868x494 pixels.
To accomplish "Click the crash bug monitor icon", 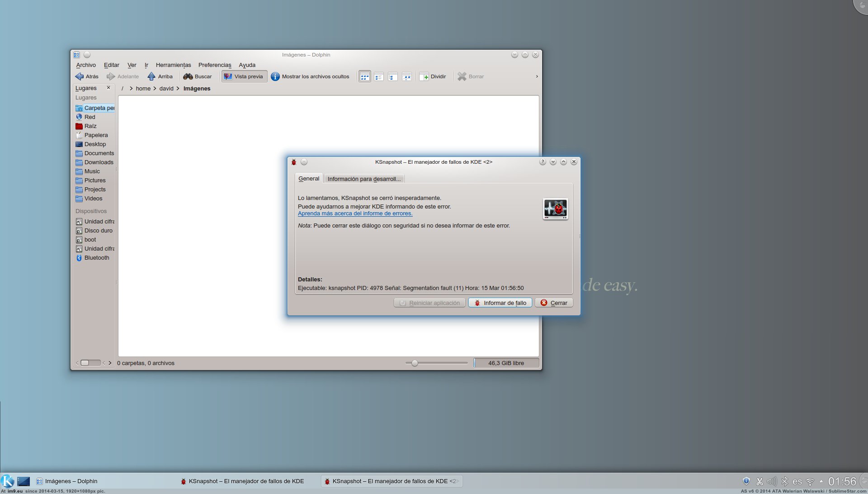I will 555,209.
